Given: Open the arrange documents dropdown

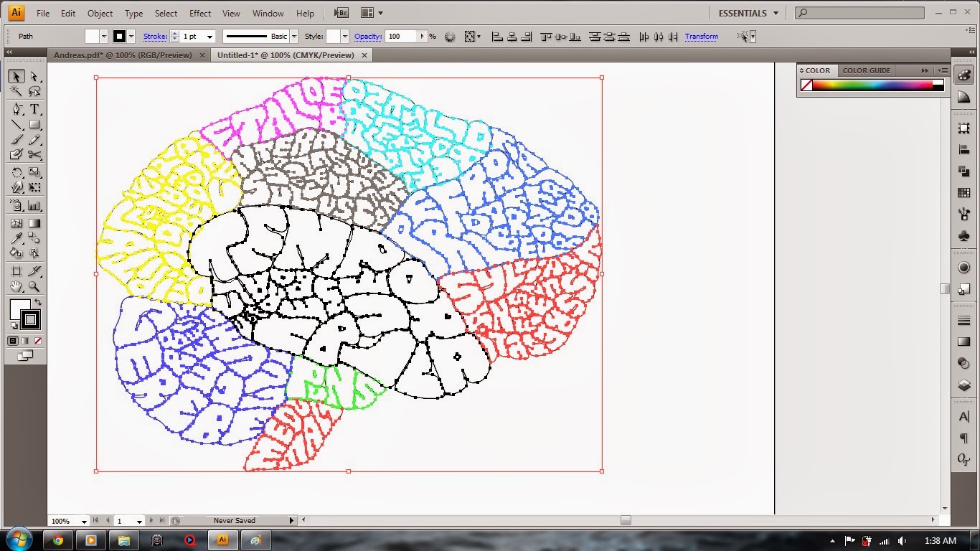Looking at the screenshot, I should 371,13.
